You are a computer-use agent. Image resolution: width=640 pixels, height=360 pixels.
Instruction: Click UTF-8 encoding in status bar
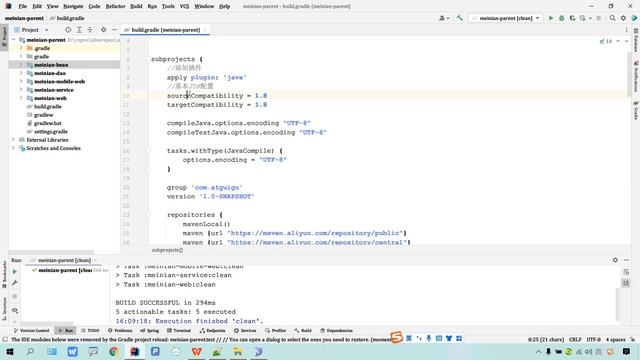(593, 340)
